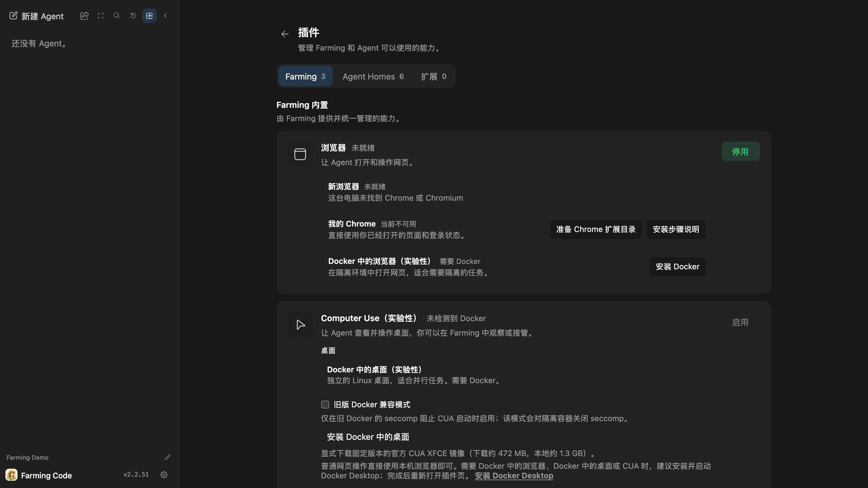Open history with the clock icon
This screenshot has width=868, height=488.
point(133,16)
